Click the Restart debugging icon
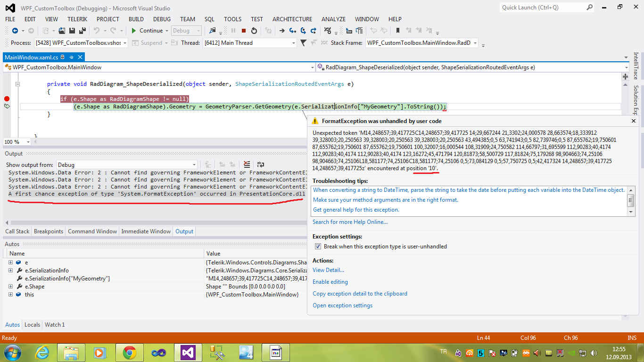 254,31
